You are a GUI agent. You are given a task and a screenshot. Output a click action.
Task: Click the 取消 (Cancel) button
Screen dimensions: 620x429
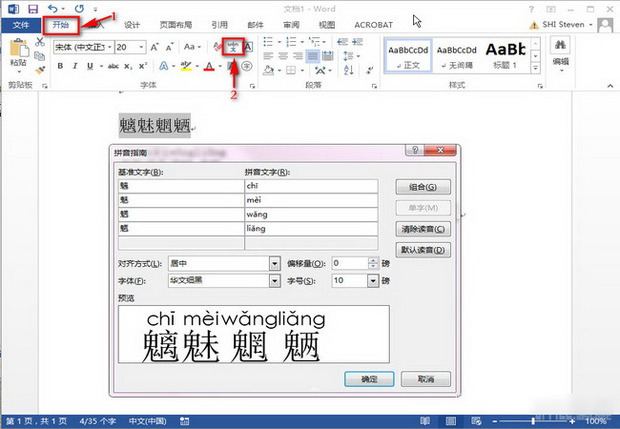(x=426, y=379)
